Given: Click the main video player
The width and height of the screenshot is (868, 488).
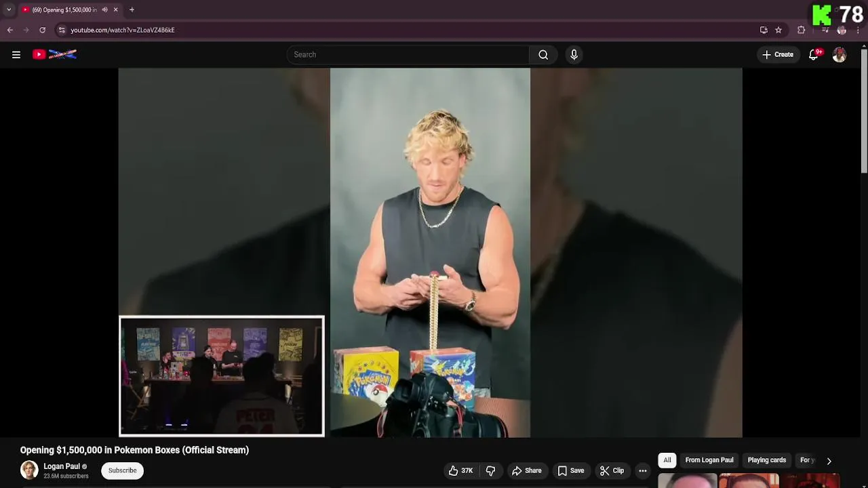Looking at the screenshot, I should (430, 252).
